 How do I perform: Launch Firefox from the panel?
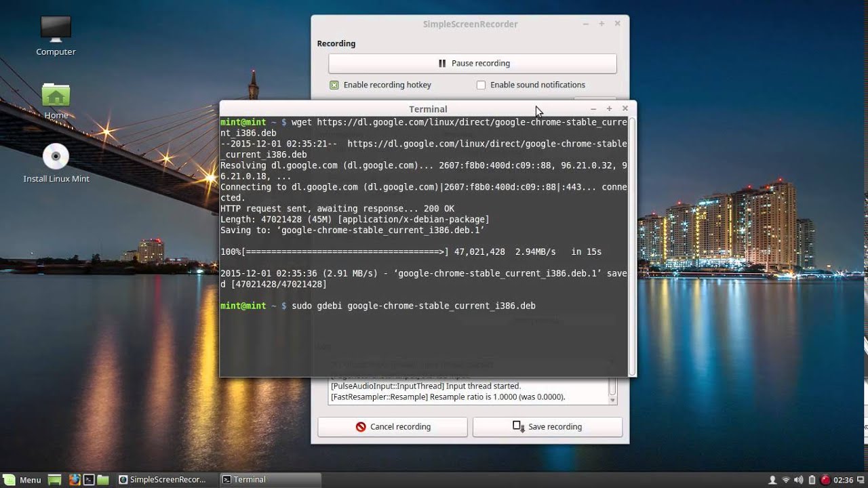coord(74,479)
